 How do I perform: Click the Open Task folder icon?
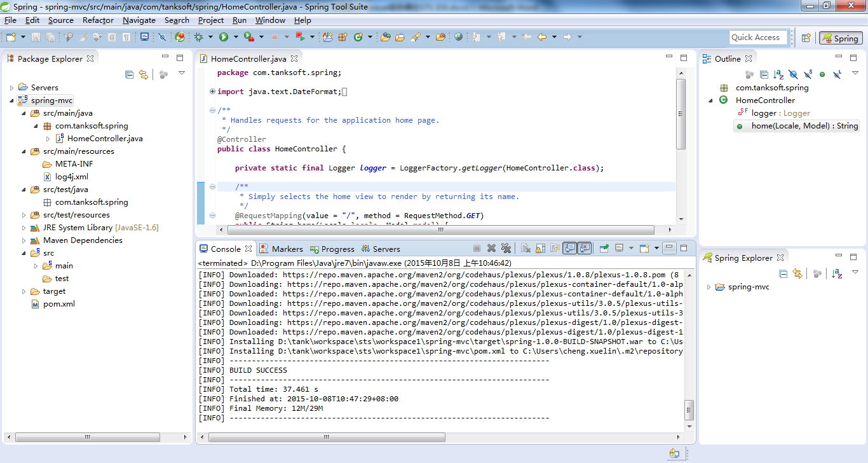(x=400, y=37)
